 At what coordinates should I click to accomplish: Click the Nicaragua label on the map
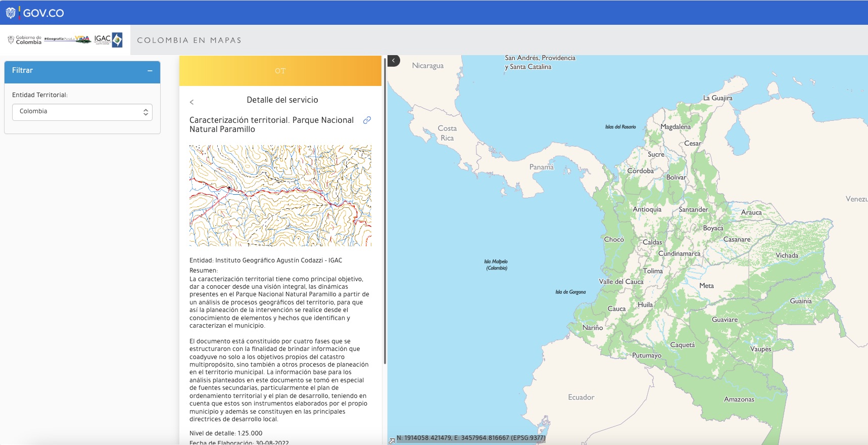pyautogui.click(x=427, y=66)
